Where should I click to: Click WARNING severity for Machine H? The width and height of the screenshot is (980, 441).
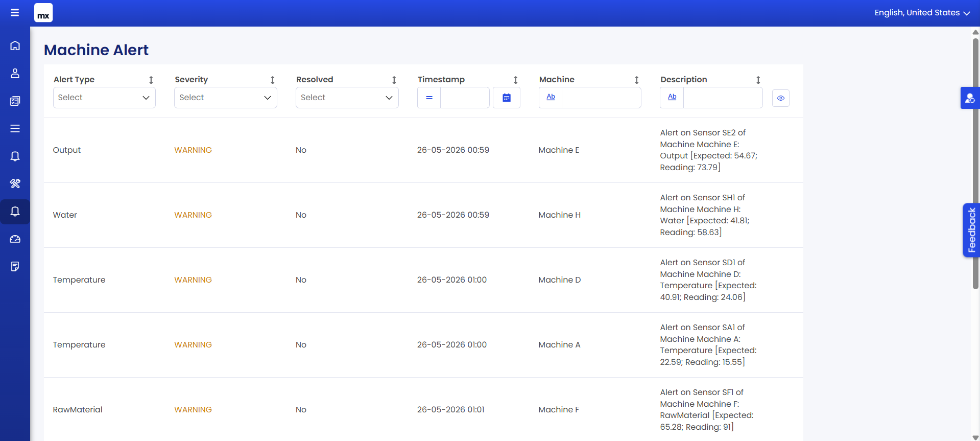(193, 215)
